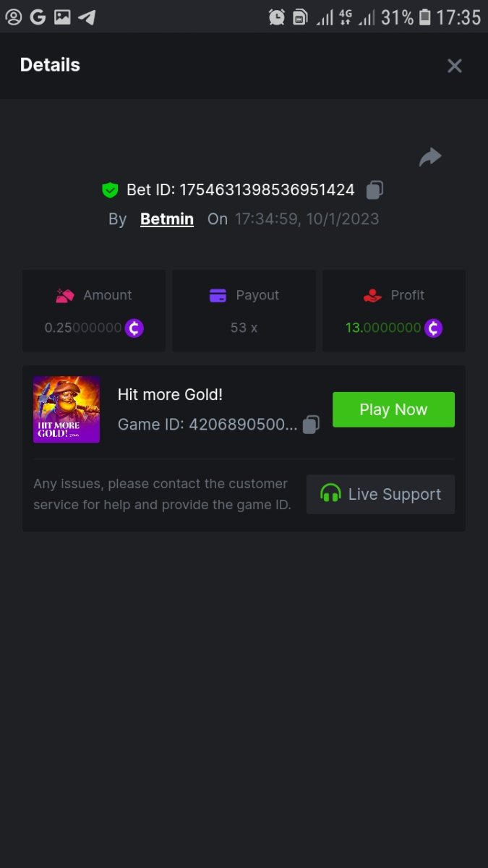
Task: Tap the Profit hand icon
Action: [x=372, y=295]
